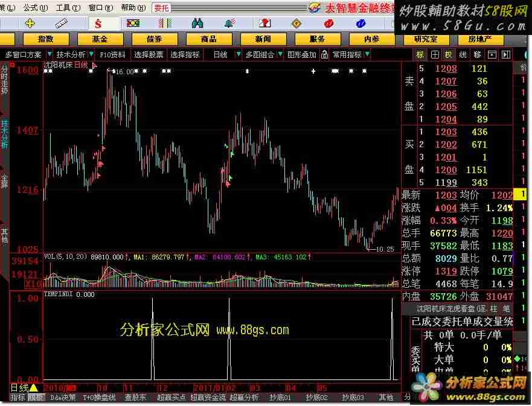Select the 抄底03 indicator tab

353,397
